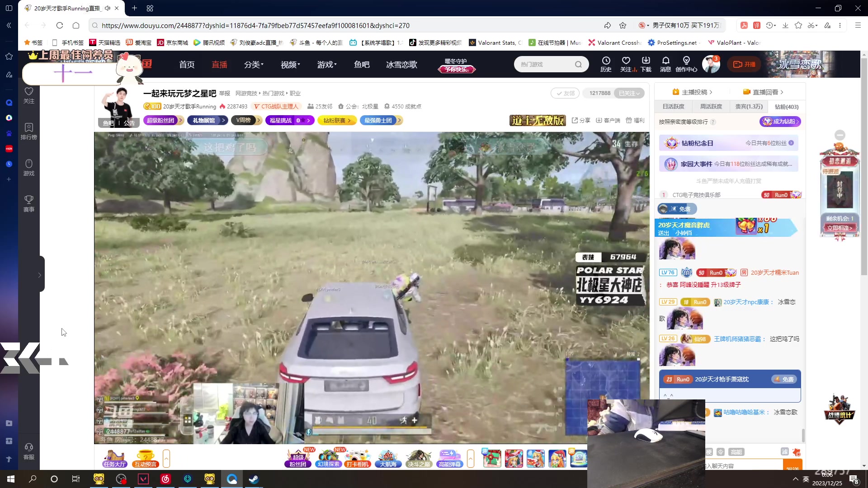This screenshot has width=868, height=488.
Task: Open the Steam icon on the taskbar
Action: pyautogui.click(x=254, y=479)
